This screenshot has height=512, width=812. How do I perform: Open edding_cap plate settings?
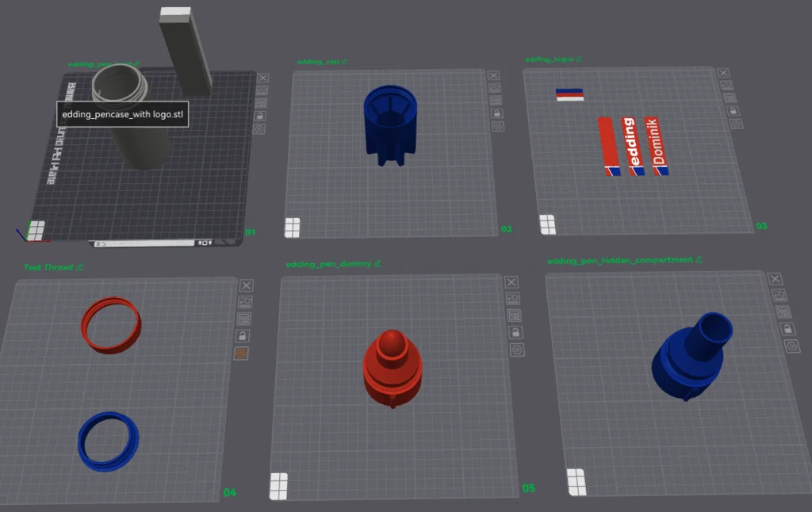(498, 126)
